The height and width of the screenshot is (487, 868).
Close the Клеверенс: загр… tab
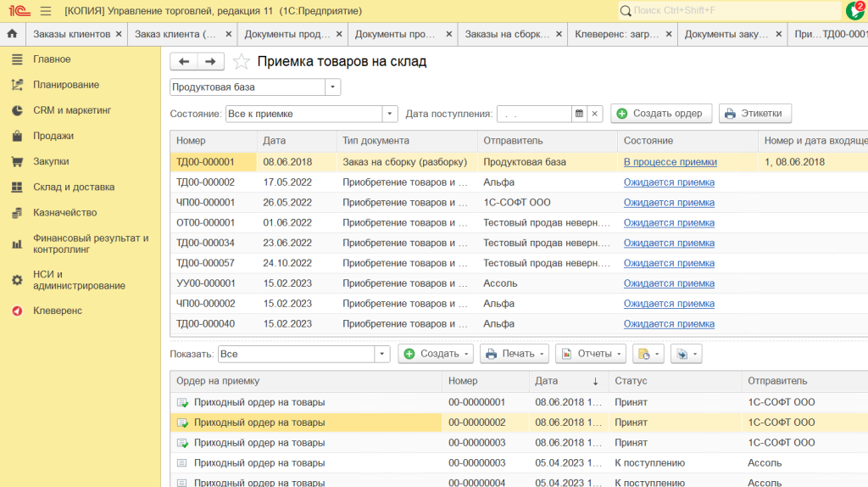(669, 34)
